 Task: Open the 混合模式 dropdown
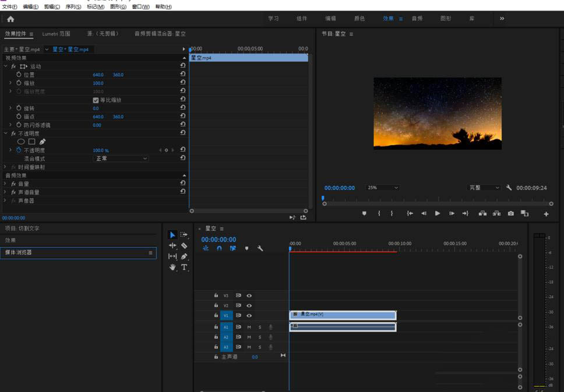[x=121, y=158]
